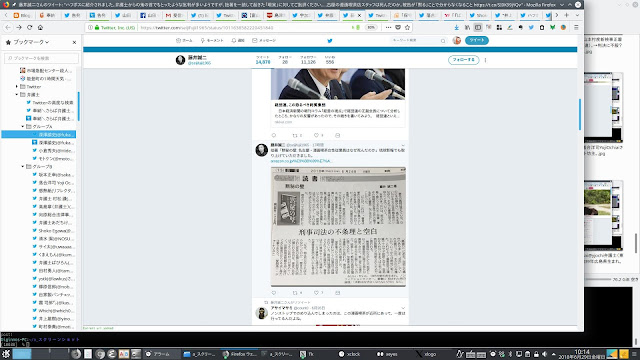Click the browser forward arrow
The height and width of the screenshot is (360, 640).
(19, 27)
